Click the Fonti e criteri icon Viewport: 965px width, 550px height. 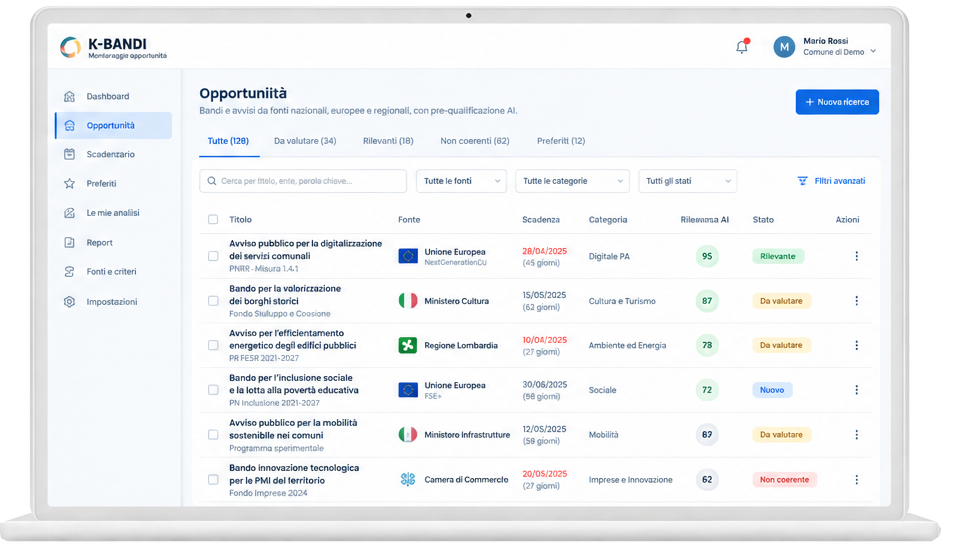(x=70, y=271)
